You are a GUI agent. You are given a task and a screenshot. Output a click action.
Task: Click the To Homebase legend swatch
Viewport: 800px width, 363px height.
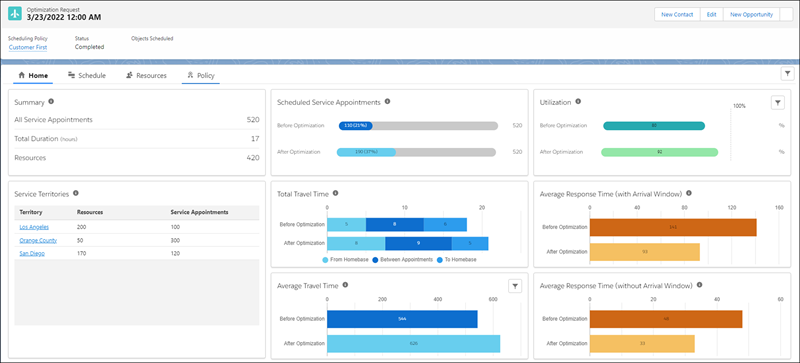point(440,260)
